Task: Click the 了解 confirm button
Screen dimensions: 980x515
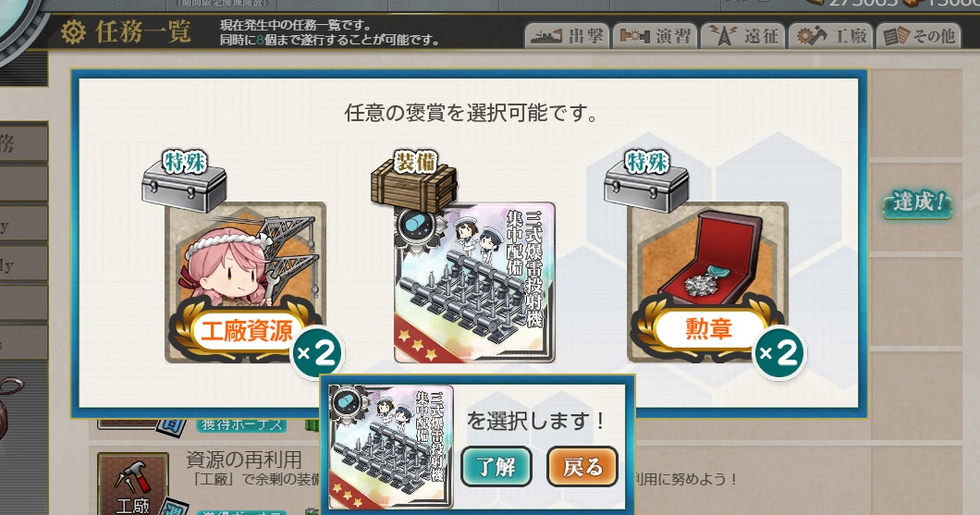Action: (496, 466)
